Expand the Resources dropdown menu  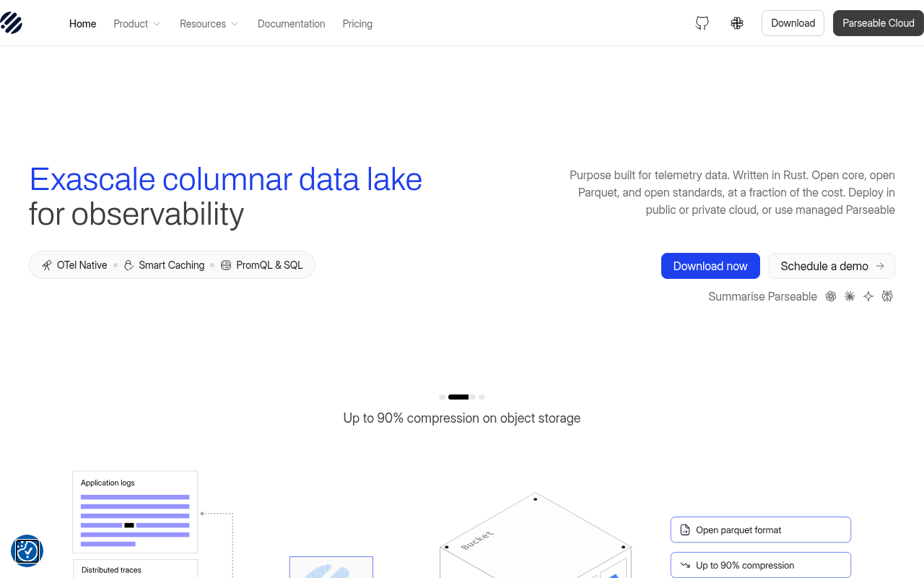point(209,24)
